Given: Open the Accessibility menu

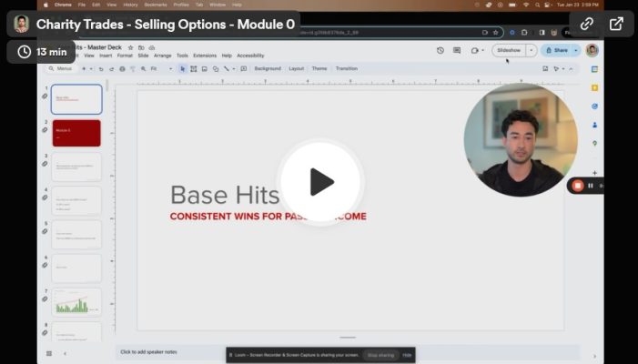Looking at the screenshot, I should coord(250,56).
